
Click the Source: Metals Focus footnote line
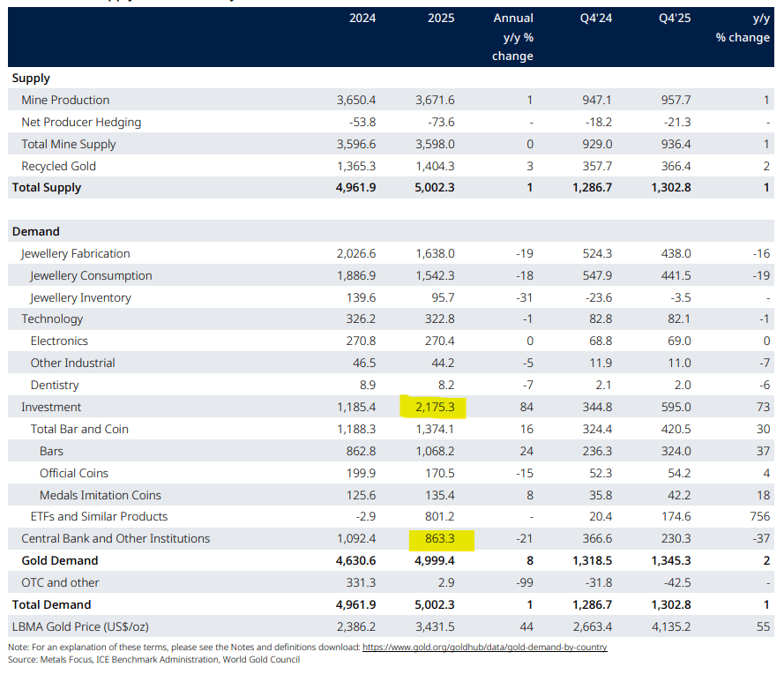coord(154,659)
